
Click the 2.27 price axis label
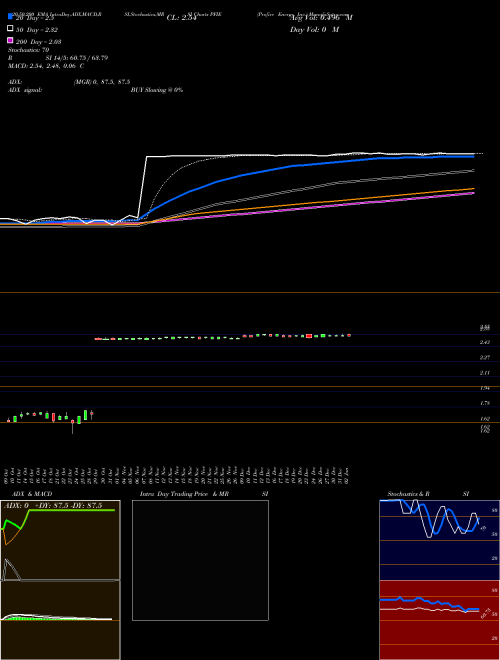(x=484, y=358)
